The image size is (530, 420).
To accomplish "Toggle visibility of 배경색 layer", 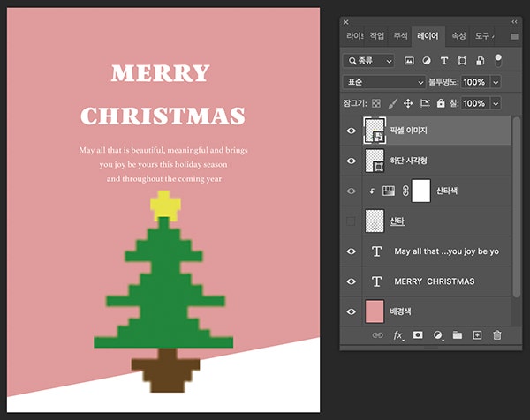I will (x=352, y=311).
